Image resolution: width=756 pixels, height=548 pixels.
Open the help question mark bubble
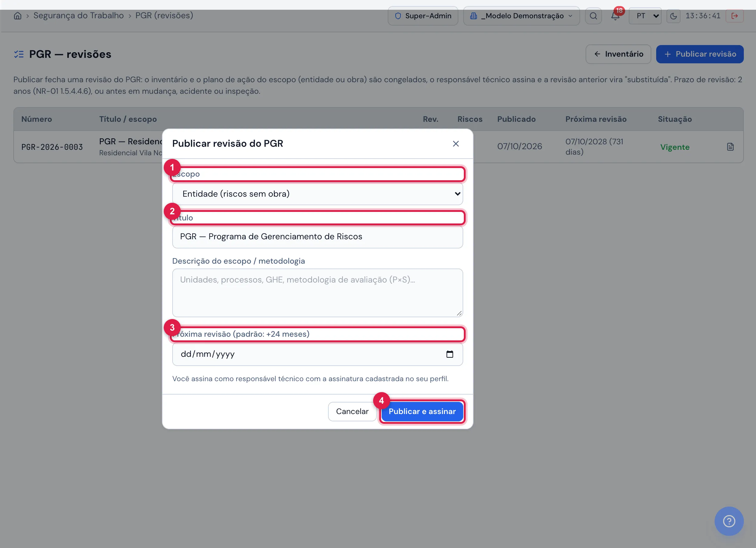(729, 521)
